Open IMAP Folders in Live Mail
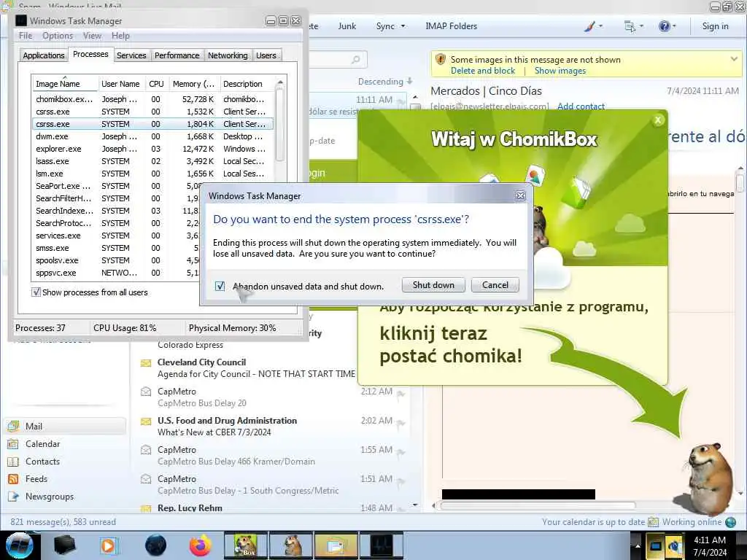Viewport: 747px width, 560px height. [x=451, y=26]
